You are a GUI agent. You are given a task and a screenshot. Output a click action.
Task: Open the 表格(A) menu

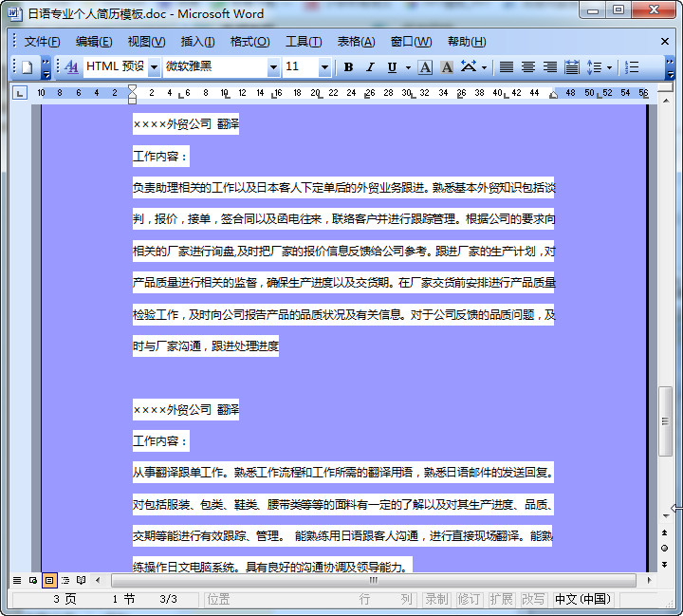356,42
